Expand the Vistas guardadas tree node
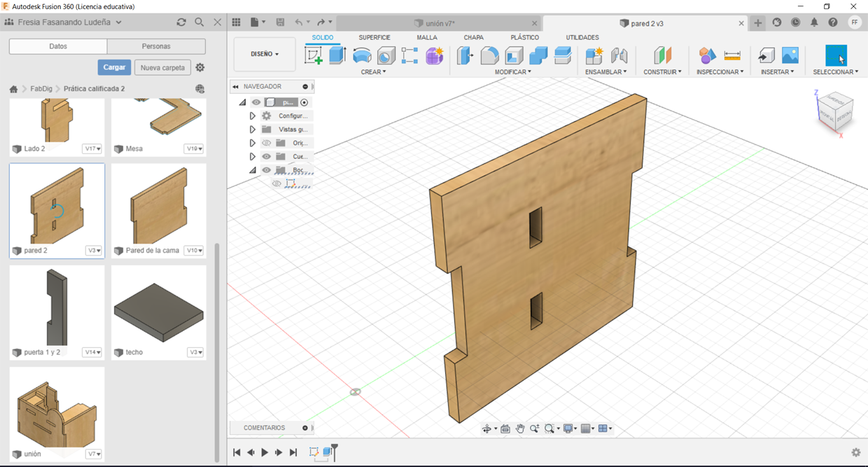This screenshot has height=467, width=868. pyautogui.click(x=252, y=130)
